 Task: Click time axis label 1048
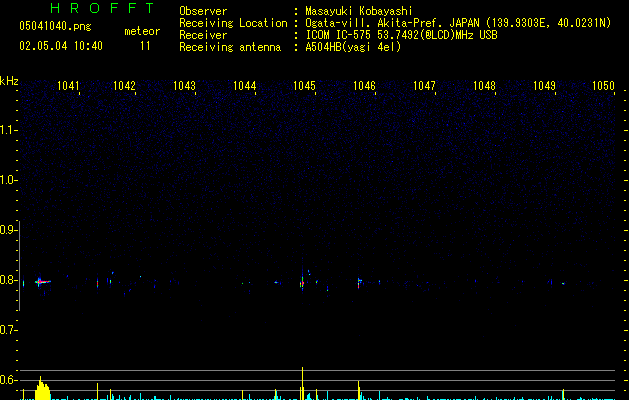point(484,86)
